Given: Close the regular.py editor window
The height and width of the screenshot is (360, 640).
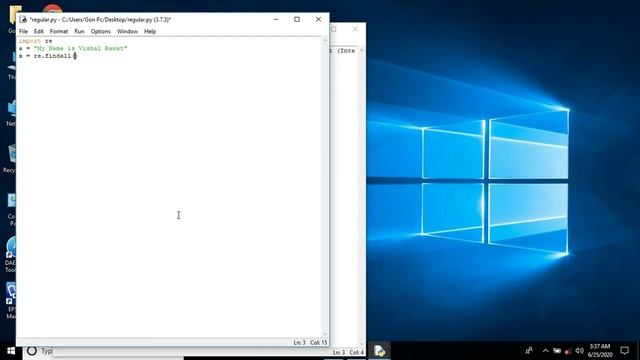Looking at the screenshot, I should [x=318, y=19].
